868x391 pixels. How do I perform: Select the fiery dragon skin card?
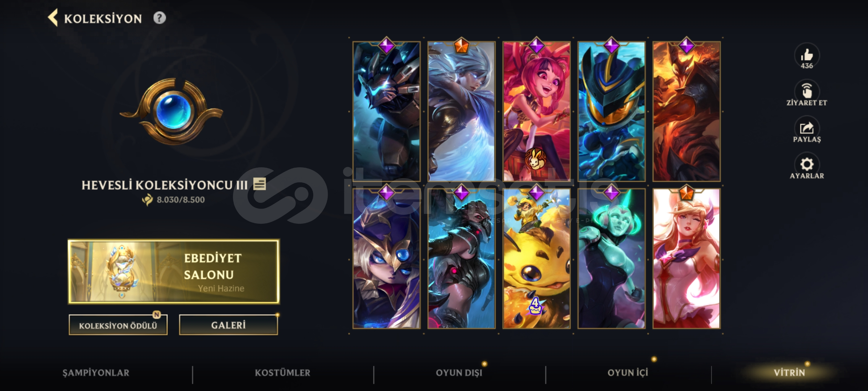[x=686, y=112]
